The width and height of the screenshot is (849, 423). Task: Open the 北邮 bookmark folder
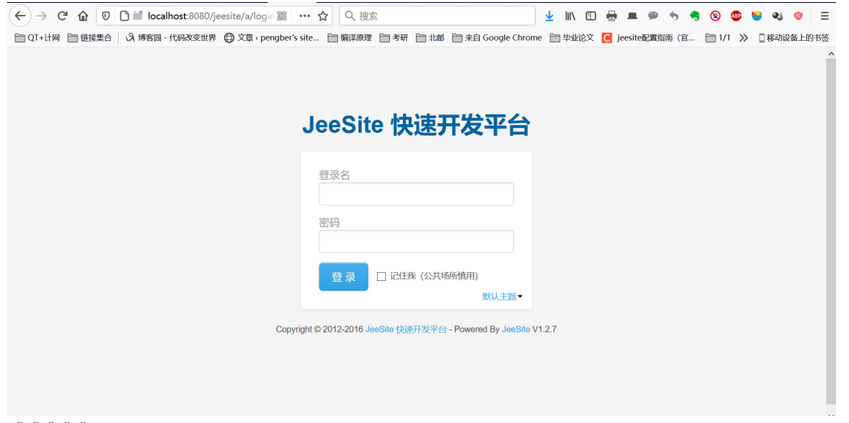pos(430,38)
